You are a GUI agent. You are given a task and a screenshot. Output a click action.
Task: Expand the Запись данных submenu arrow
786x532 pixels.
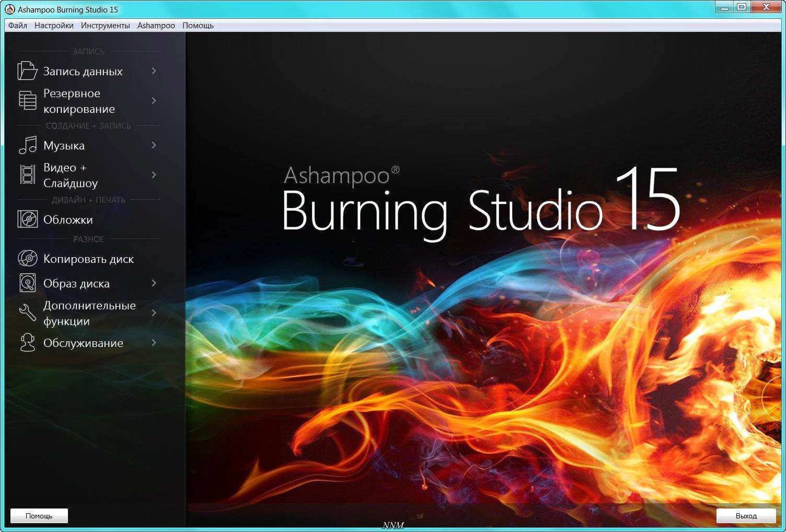tap(154, 71)
